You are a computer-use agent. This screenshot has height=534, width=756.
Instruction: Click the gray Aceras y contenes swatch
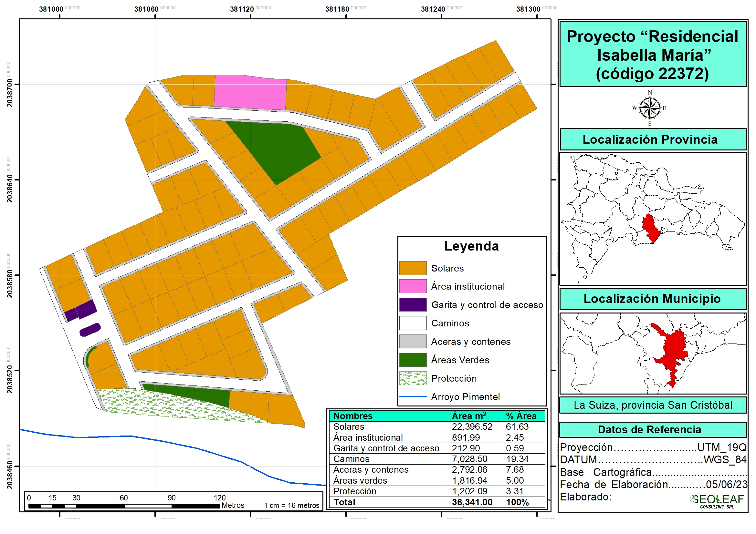click(413, 341)
